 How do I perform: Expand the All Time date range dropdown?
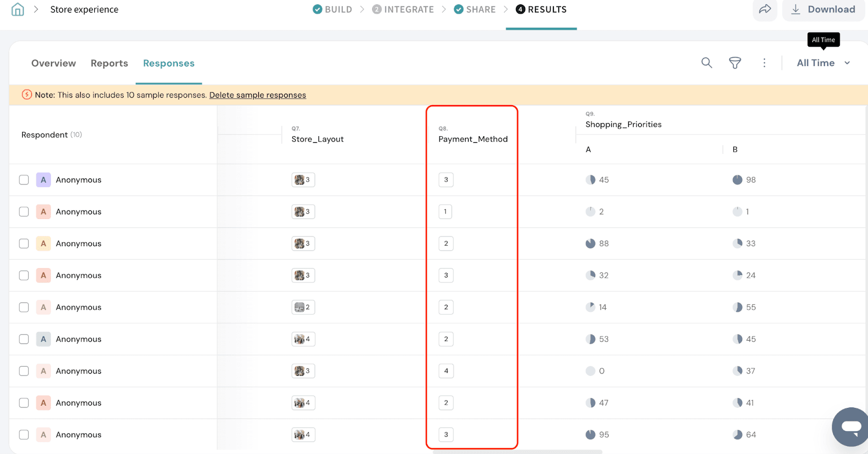[x=823, y=63]
